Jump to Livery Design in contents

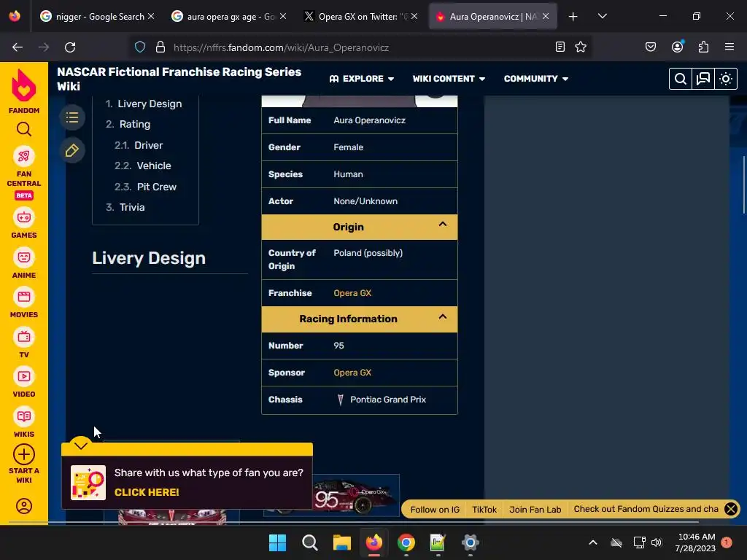pos(150,104)
